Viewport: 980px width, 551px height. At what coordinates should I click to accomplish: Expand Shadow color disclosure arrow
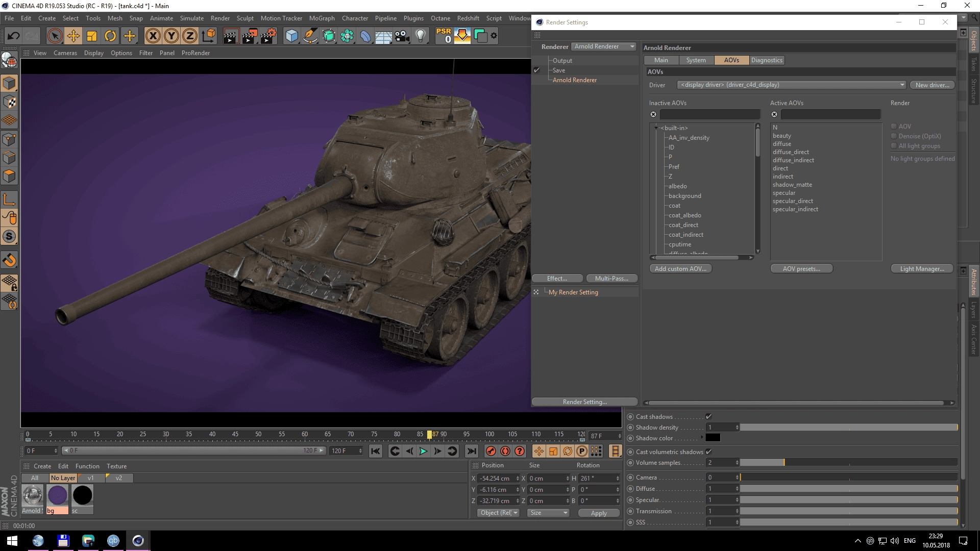pos(702,437)
